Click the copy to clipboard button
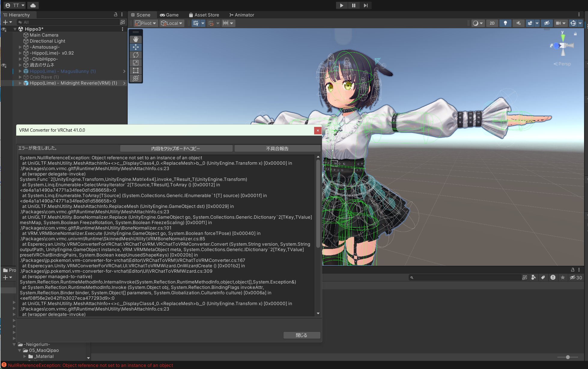Screen dimensions: 588x369 (x=176, y=148)
